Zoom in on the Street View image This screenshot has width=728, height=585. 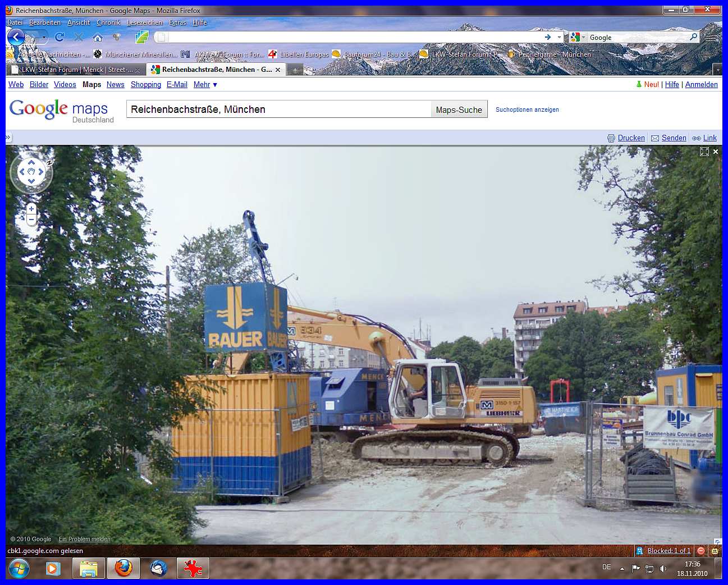point(31,209)
